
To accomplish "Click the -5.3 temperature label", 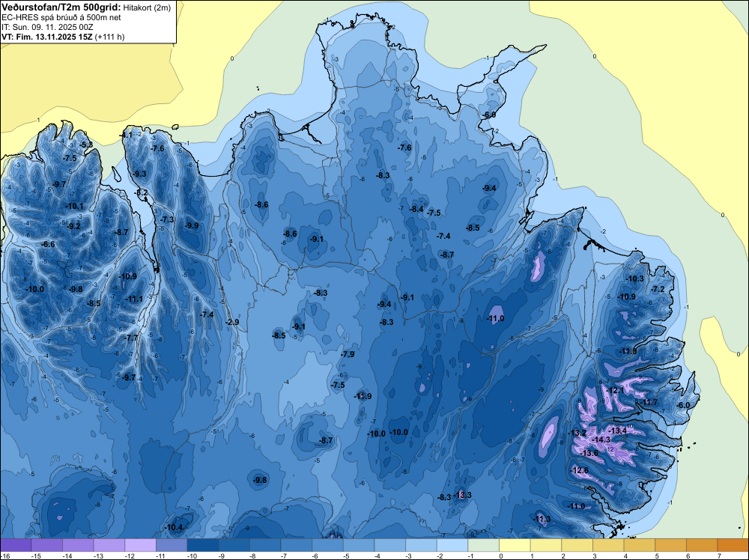I will pos(86,144).
